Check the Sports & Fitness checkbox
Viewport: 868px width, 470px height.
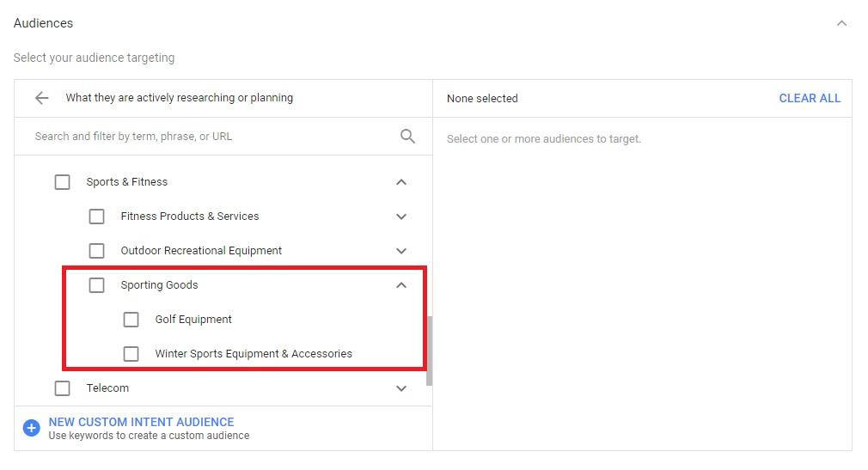click(x=63, y=182)
